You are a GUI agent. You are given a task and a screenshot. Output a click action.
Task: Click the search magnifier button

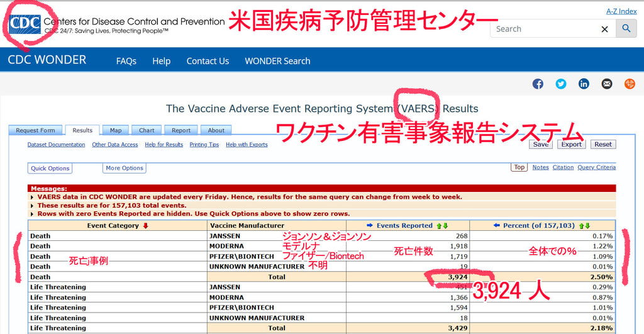pos(626,28)
